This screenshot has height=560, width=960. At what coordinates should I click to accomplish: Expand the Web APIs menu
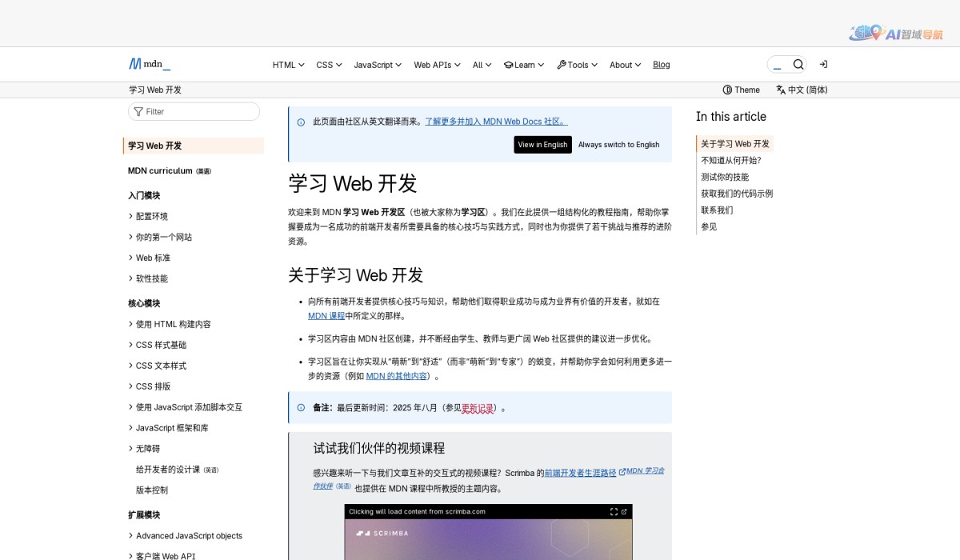[x=437, y=64]
